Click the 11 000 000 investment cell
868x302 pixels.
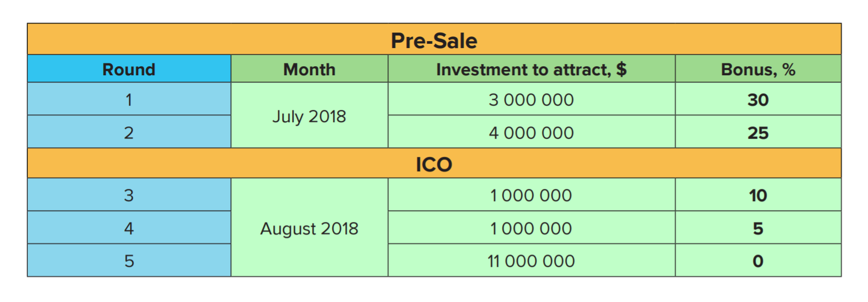coord(531,260)
